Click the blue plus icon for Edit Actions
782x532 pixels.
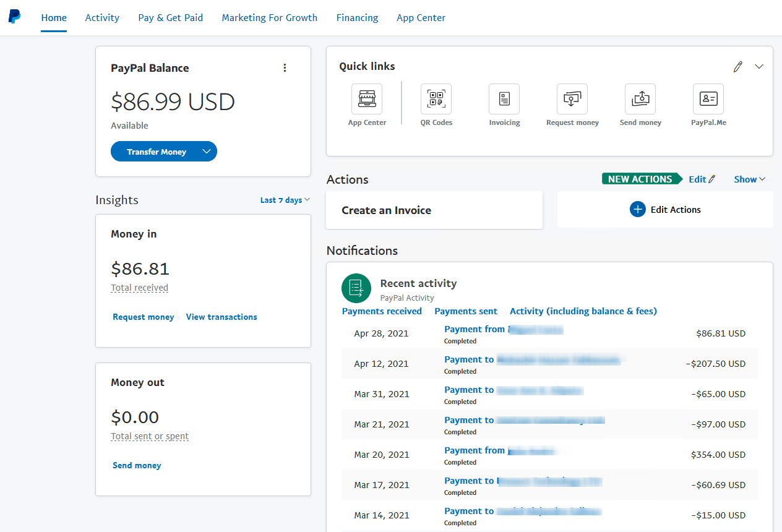(638, 210)
